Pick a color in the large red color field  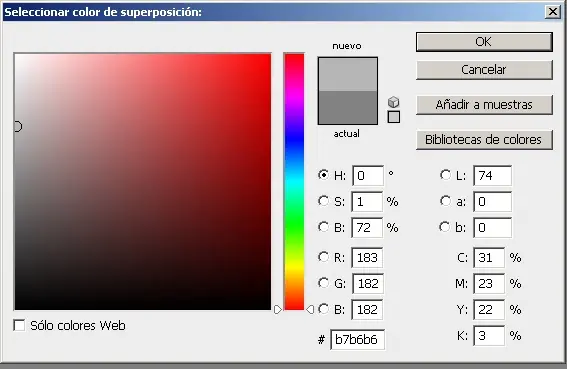point(143,182)
